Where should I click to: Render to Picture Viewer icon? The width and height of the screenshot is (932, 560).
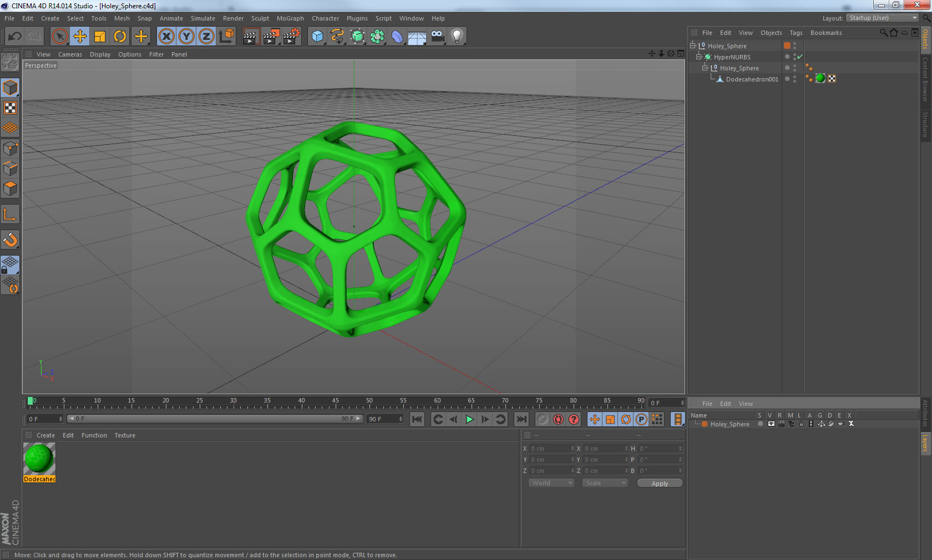click(271, 37)
